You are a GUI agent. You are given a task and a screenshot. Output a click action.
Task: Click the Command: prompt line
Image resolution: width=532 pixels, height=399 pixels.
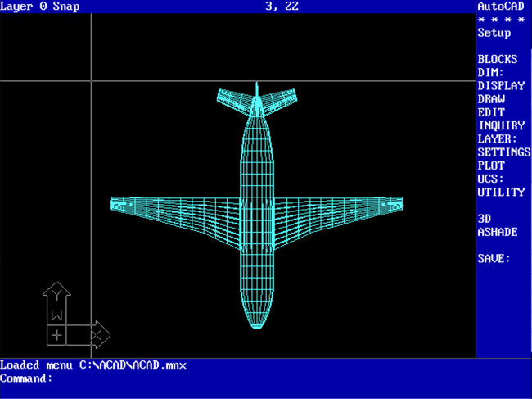coord(26,379)
